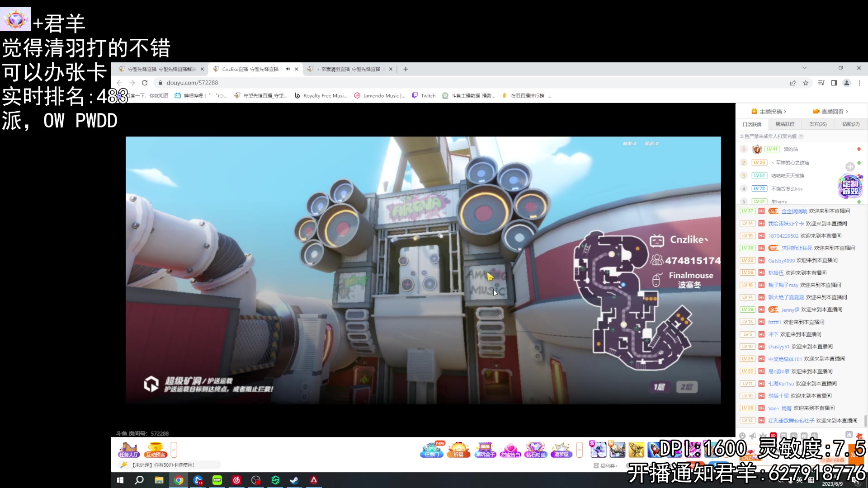Open the tab search chevron
868x488 pixels.
pos(804,68)
